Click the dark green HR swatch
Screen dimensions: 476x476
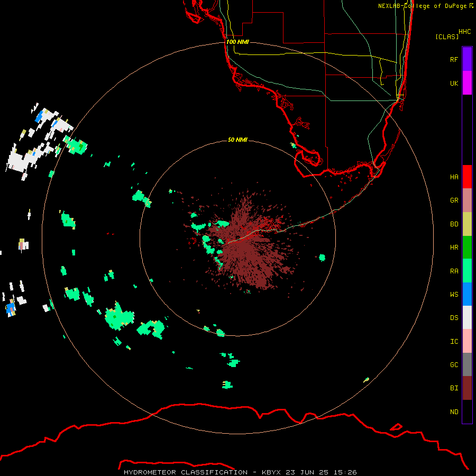[x=467, y=248]
